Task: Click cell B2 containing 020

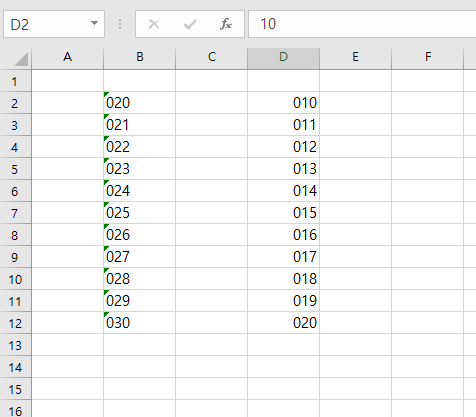Action: (140, 103)
